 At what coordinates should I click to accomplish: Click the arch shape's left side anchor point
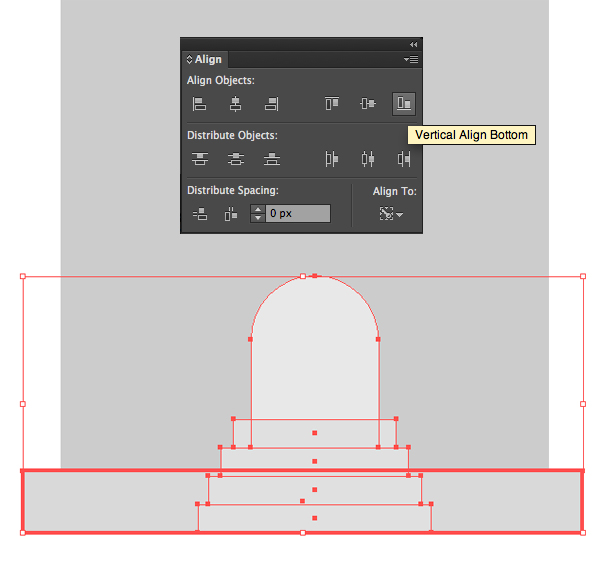pyautogui.click(x=250, y=339)
